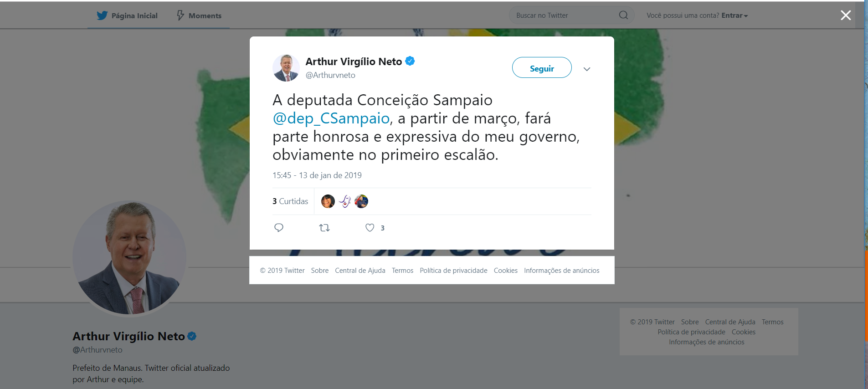Open the third liker's avatar
This screenshot has width=868, height=389.
click(x=361, y=201)
